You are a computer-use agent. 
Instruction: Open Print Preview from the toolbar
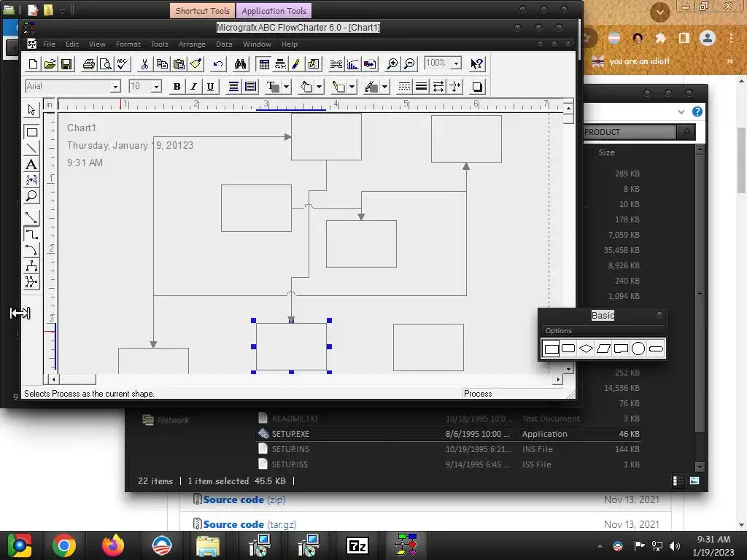(x=105, y=64)
